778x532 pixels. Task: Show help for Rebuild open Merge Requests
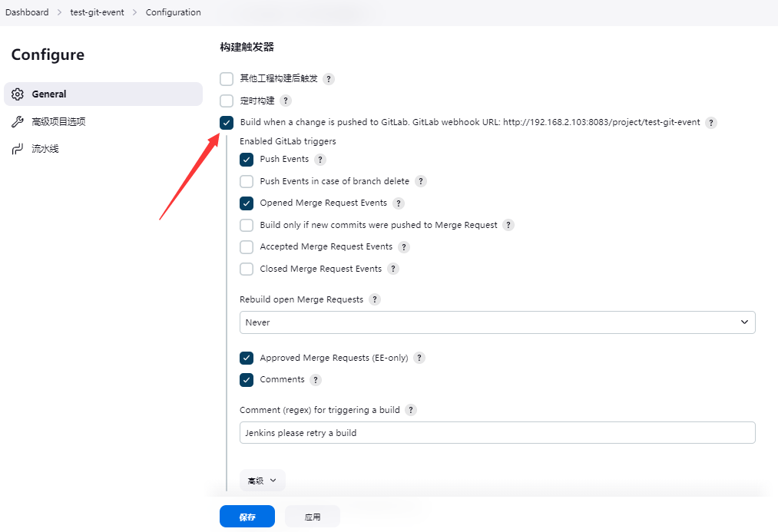375,299
